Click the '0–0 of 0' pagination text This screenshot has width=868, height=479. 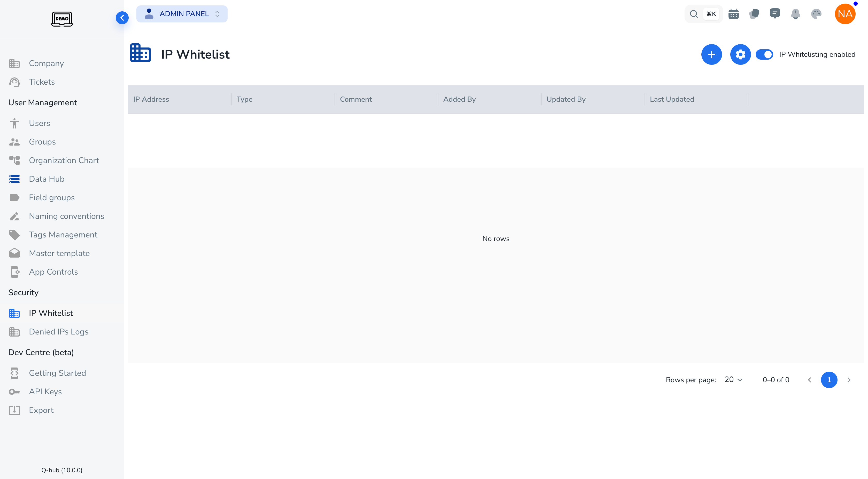pyautogui.click(x=776, y=380)
